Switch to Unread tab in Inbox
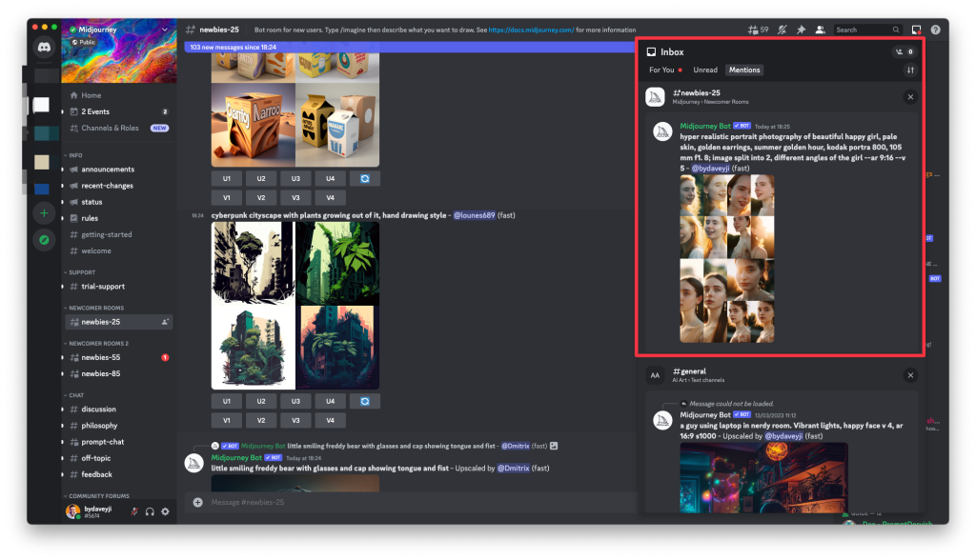Image resolution: width=976 pixels, height=560 pixels. (705, 70)
